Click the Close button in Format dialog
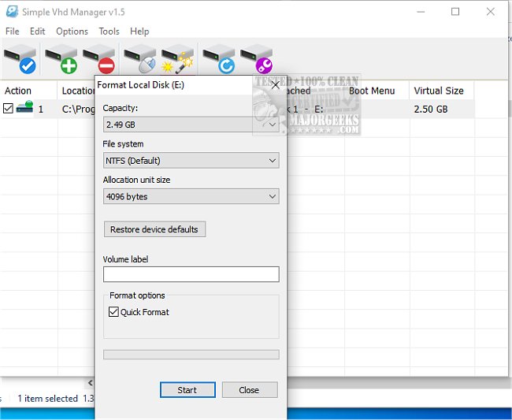This screenshot has width=512, height=420. (x=250, y=390)
